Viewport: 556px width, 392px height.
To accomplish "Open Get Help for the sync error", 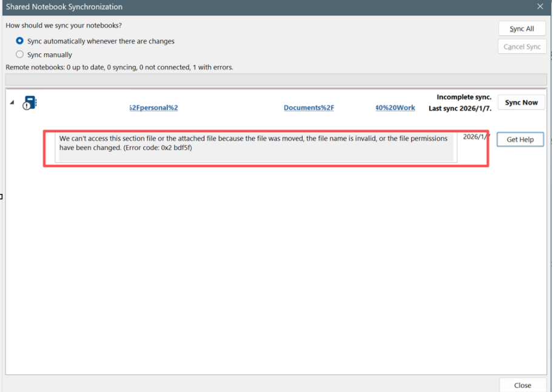I will (520, 139).
